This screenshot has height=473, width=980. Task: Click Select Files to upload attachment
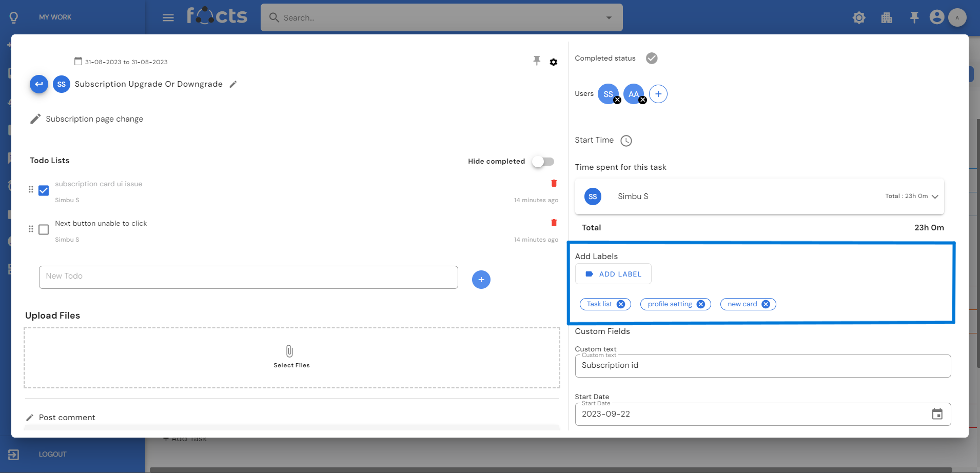coord(291,357)
